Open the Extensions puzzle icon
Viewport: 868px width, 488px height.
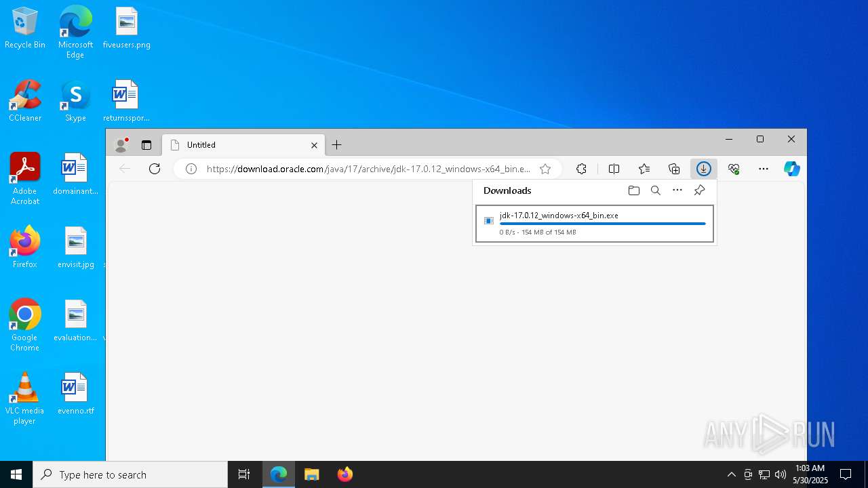(x=581, y=169)
